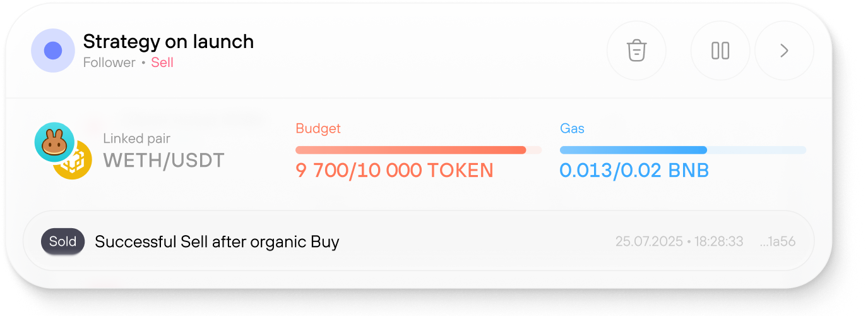Click the dark Sold badge
The width and height of the screenshot is (868, 316).
62,241
